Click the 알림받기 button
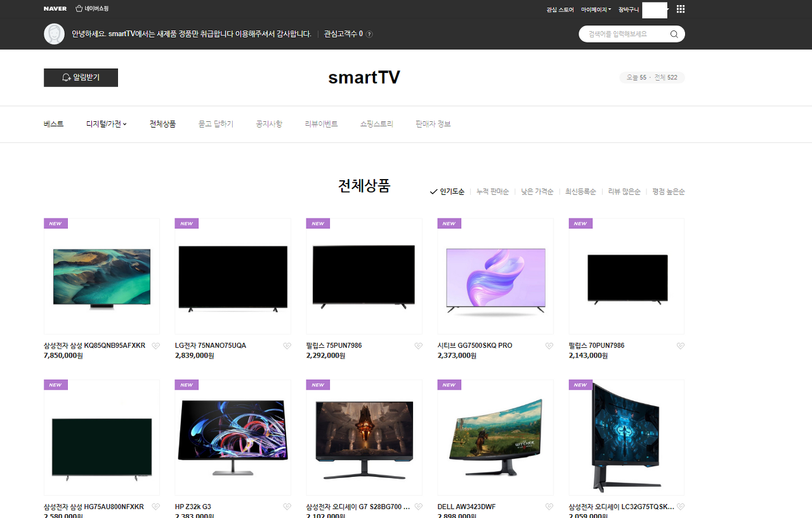 coord(81,77)
